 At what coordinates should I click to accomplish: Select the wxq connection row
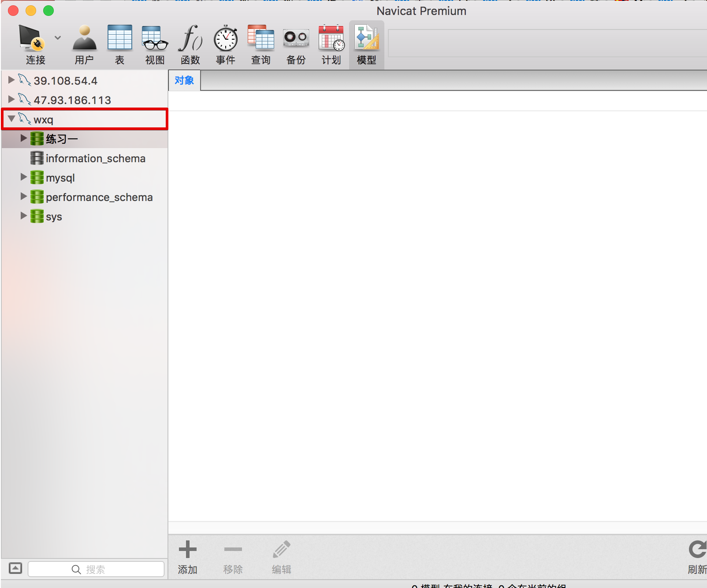click(x=84, y=119)
